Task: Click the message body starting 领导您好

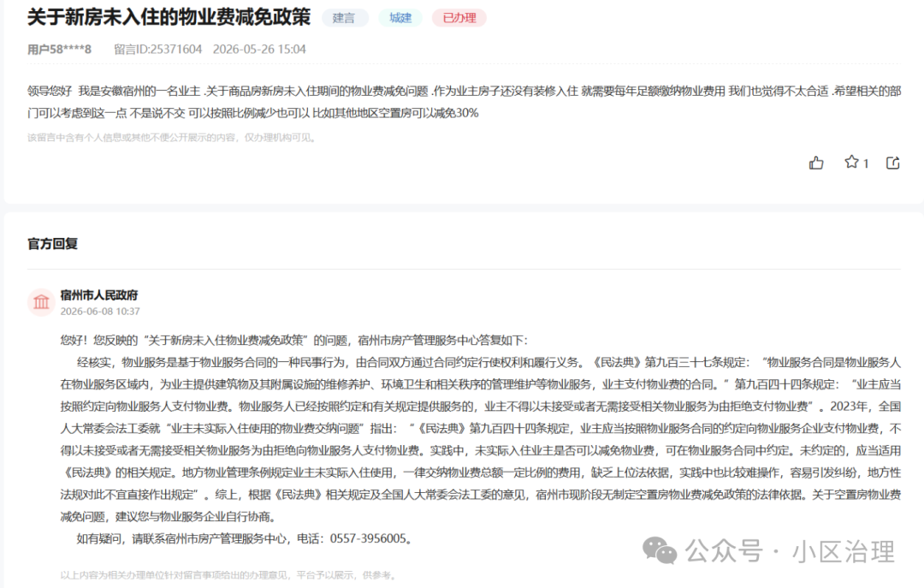Action: [x=464, y=102]
